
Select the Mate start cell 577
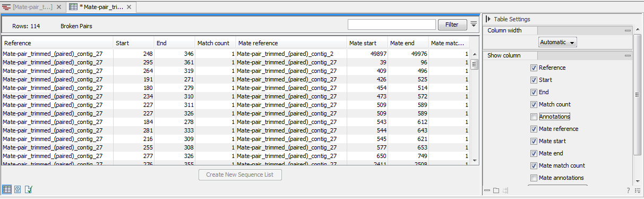(x=367, y=147)
